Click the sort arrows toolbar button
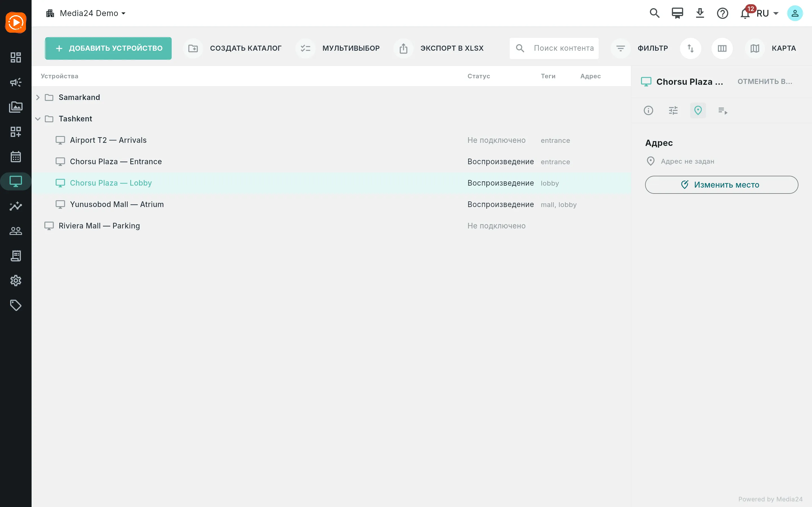 (690, 48)
